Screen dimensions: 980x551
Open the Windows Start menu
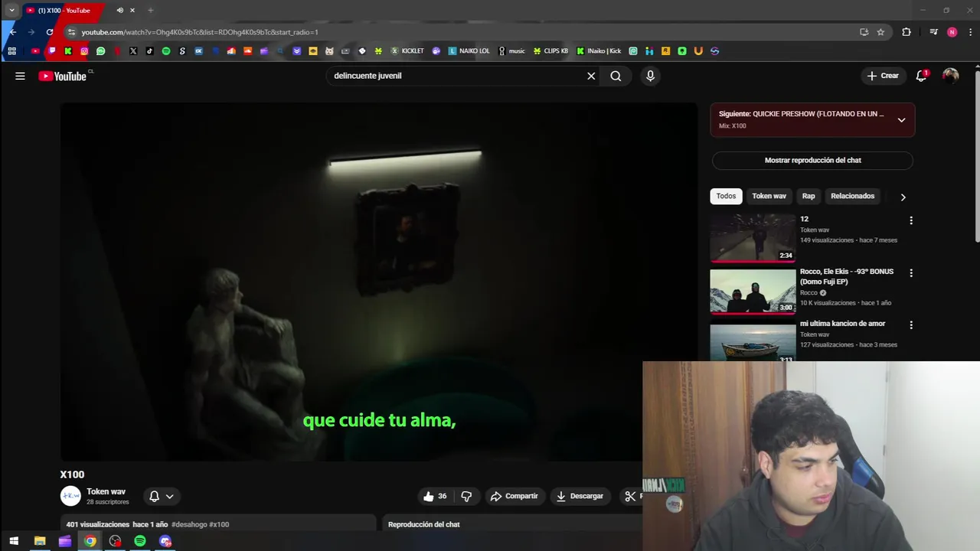pyautogui.click(x=14, y=541)
